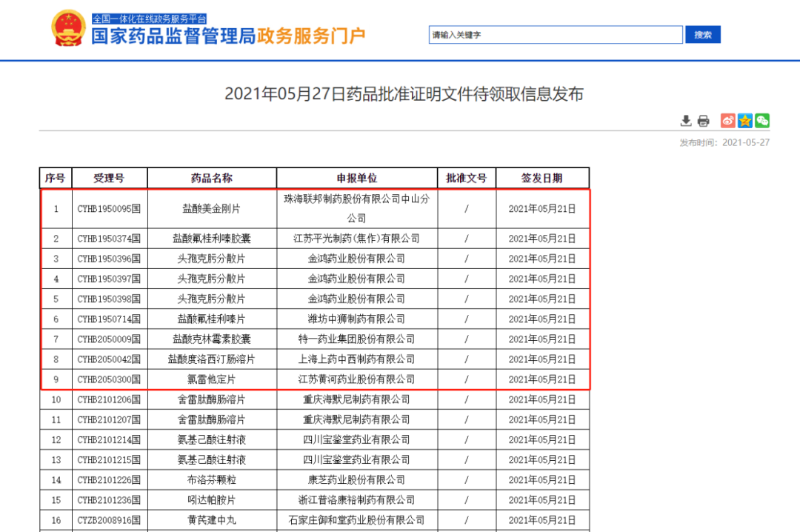Viewport: 800px width, 532px height.
Task: Select cell CYHB1950398国
Action: (x=109, y=299)
